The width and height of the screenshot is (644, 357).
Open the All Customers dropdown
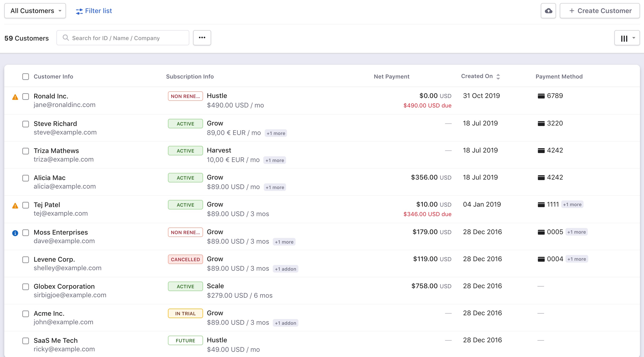(35, 11)
